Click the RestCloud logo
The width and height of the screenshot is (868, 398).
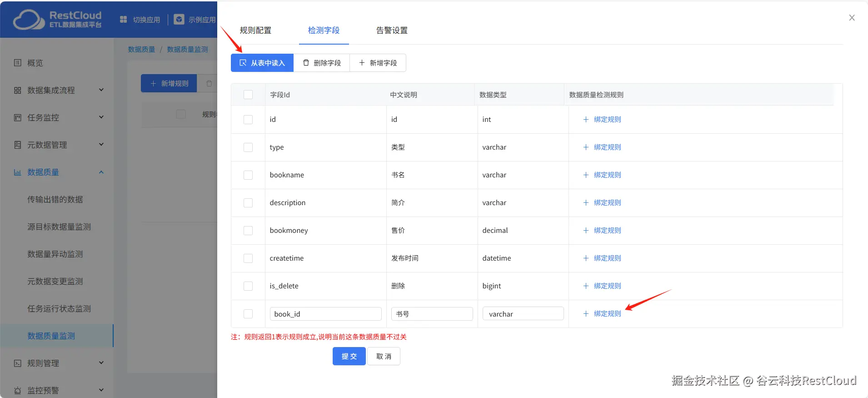click(x=57, y=20)
